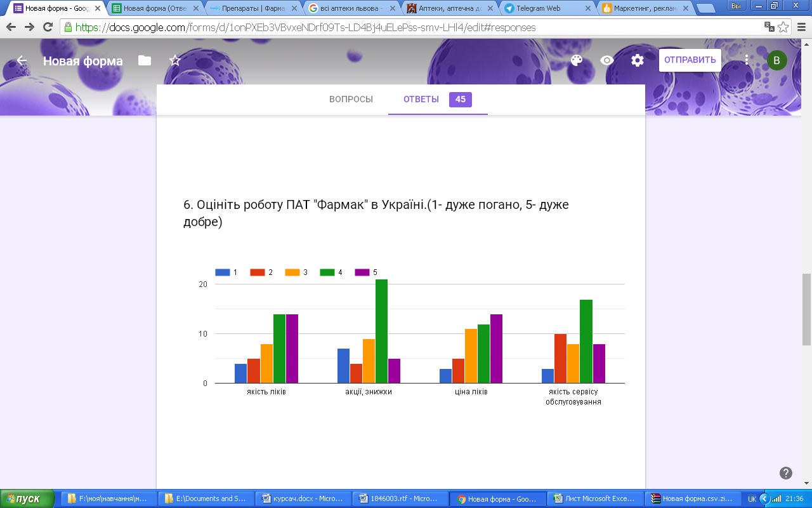Open the 'E:\Documents and S...' taskbar folder
The image size is (812, 508).
[206, 498]
